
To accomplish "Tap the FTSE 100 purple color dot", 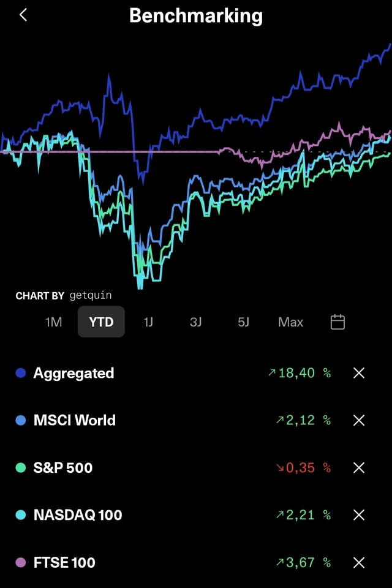I will tap(21, 562).
